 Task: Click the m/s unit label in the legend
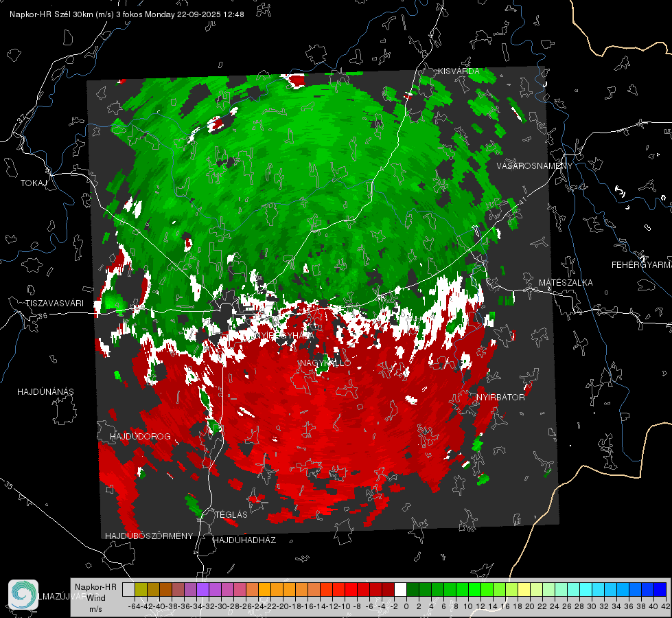coord(95,609)
